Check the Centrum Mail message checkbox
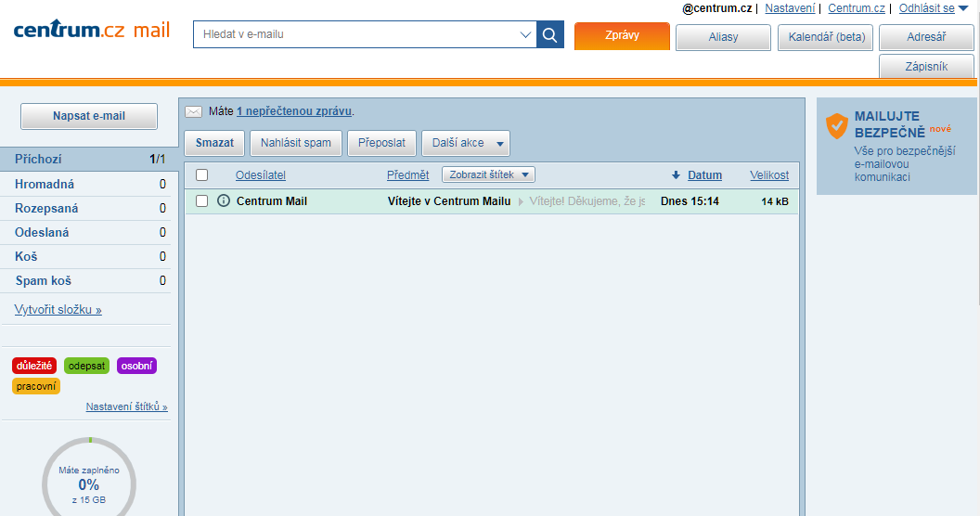The width and height of the screenshot is (980, 516). [201, 201]
